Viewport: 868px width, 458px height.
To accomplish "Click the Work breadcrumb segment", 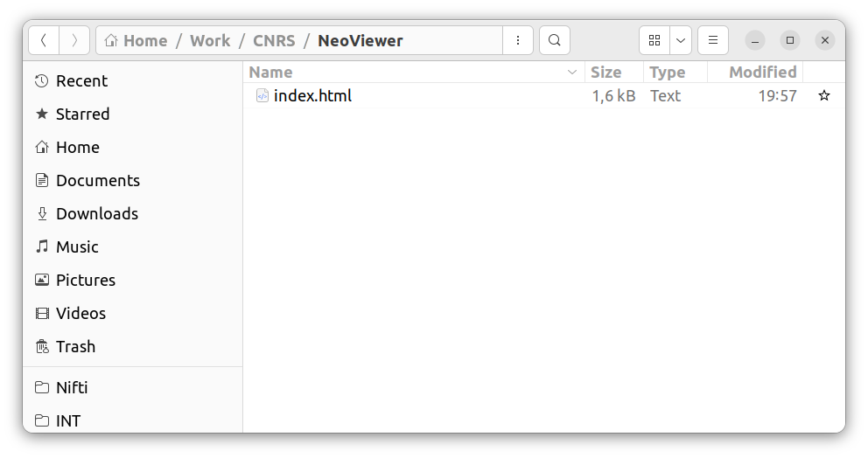I will click(x=210, y=41).
